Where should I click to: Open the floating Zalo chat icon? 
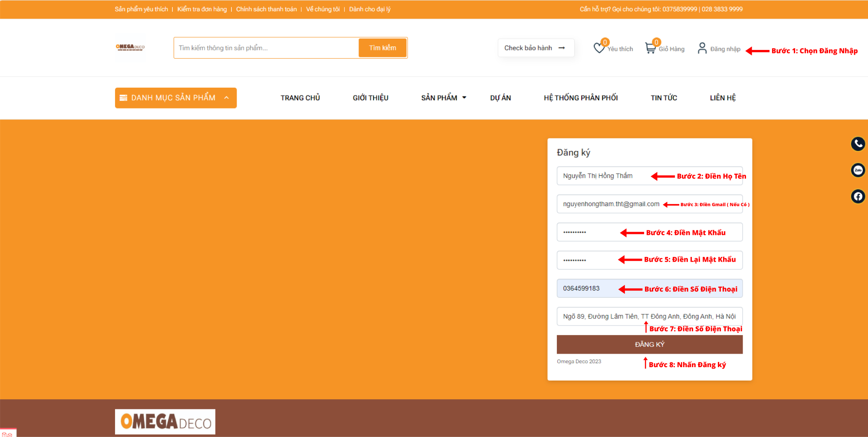pos(858,170)
